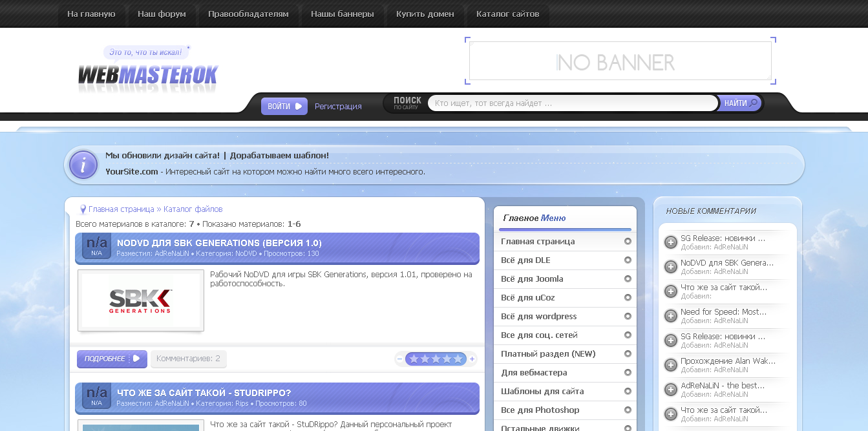868x431 pixels.
Task: Open 'Комментариев: 2' for the NoDVD file
Action: point(188,359)
